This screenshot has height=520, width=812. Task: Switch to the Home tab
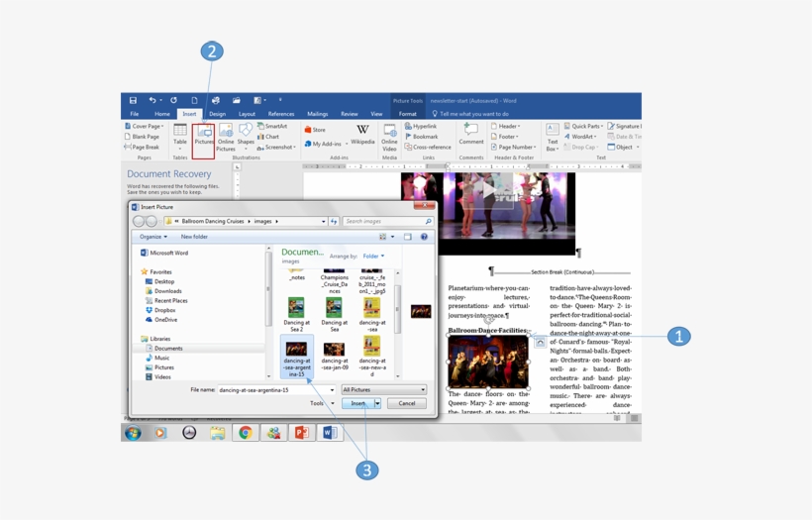pyautogui.click(x=162, y=114)
